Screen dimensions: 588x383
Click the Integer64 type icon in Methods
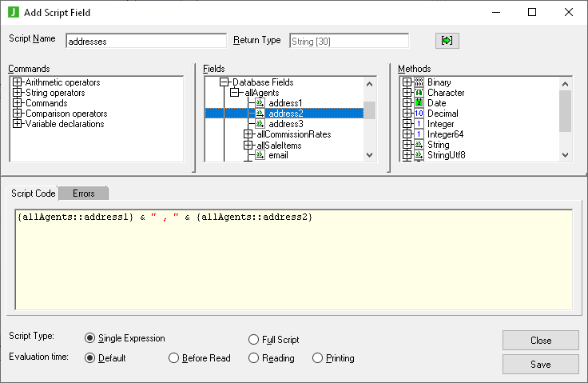pos(419,134)
